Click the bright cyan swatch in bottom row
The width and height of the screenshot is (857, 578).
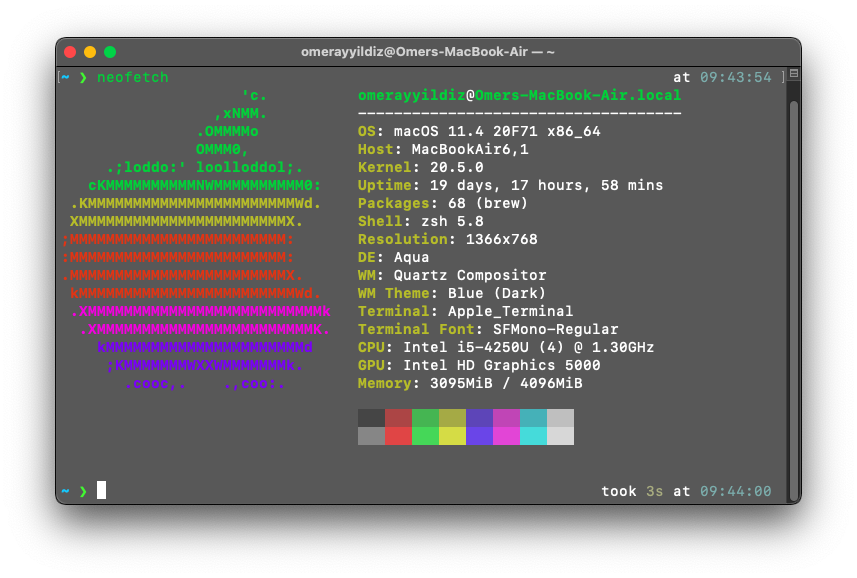[x=533, y=436]
